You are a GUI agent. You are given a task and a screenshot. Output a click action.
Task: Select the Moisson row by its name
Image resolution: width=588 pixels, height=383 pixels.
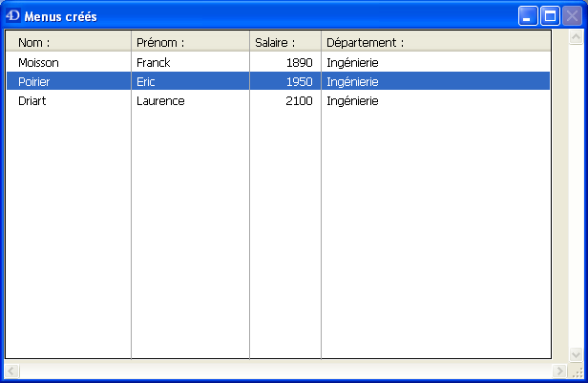38,62
